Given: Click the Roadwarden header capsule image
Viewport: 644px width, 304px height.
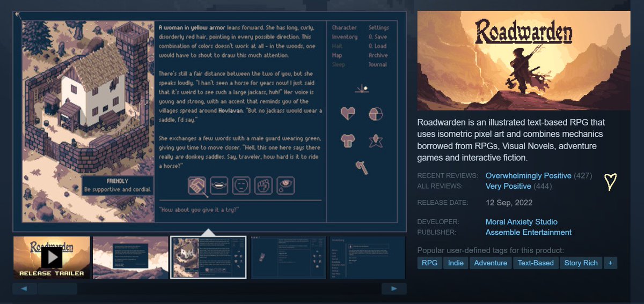Looking at the screenshot, I should (524, 60).
